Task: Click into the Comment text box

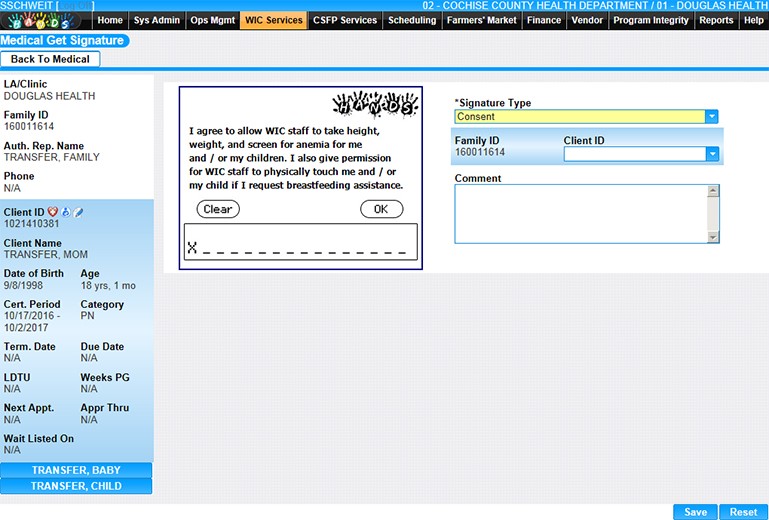Action: tap(580, 214)
